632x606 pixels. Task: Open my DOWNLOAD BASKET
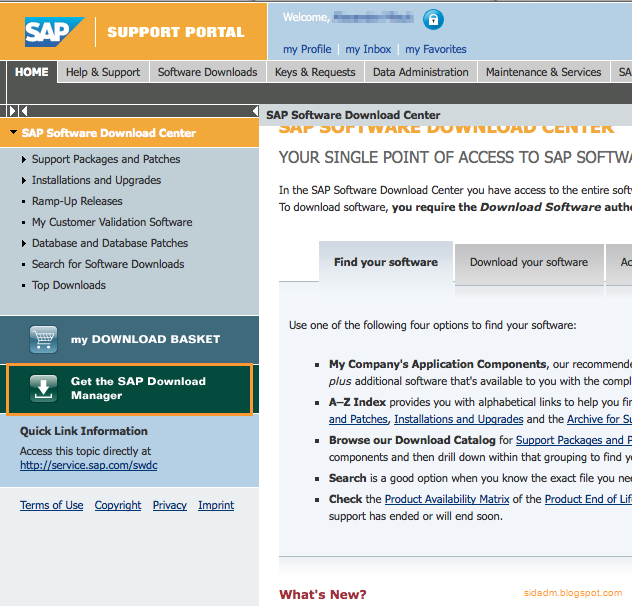point(129,339)
